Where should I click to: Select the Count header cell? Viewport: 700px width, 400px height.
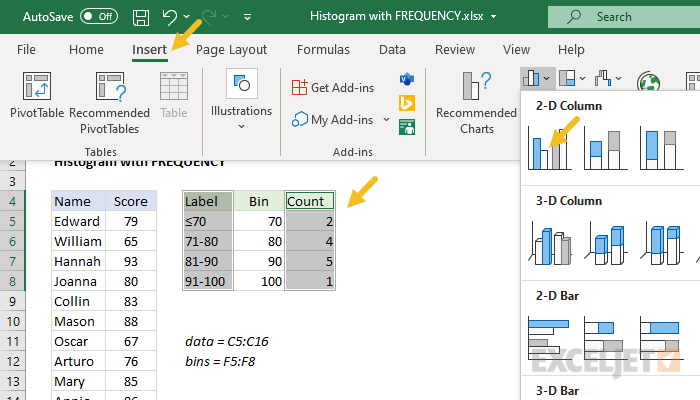[x=310, y=201]
